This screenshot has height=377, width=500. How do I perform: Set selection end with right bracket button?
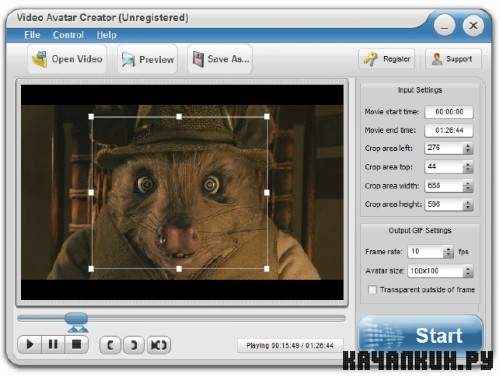point(134,345)
